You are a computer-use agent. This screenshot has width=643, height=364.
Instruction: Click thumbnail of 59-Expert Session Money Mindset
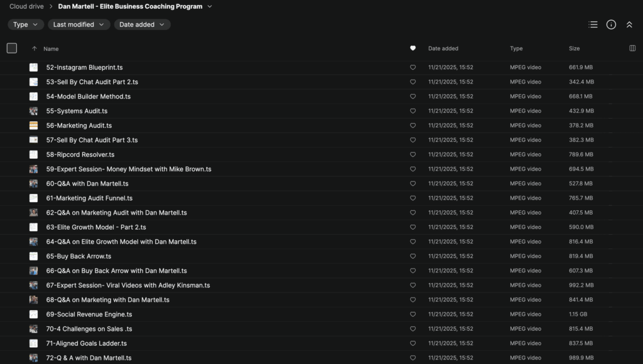pos(33,169)
